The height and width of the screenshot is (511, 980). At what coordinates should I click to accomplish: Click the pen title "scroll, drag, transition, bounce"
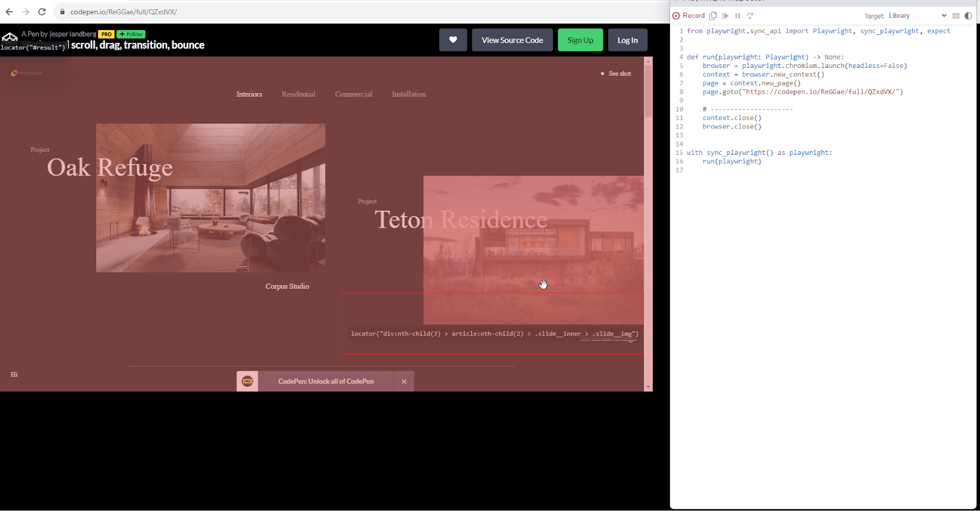[x=138, y=45]
